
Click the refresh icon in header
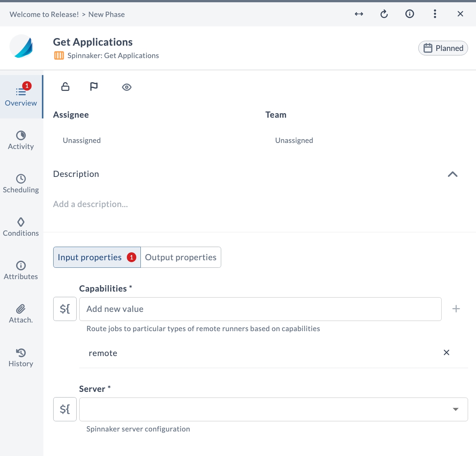tap(384, 14)
